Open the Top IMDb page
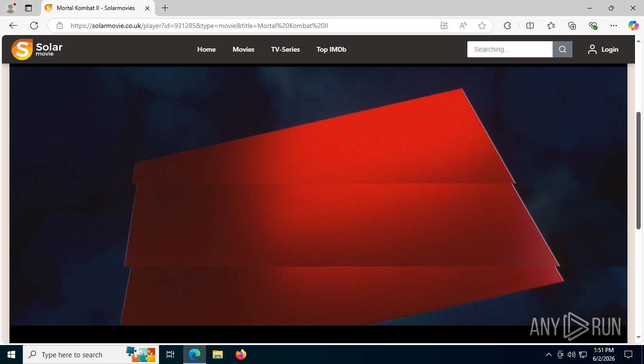 click(x=331, y=49)
